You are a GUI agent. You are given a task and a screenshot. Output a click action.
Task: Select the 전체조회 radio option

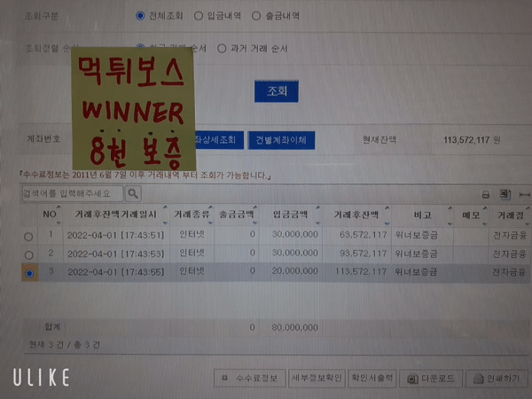click(x=140, y=16)
